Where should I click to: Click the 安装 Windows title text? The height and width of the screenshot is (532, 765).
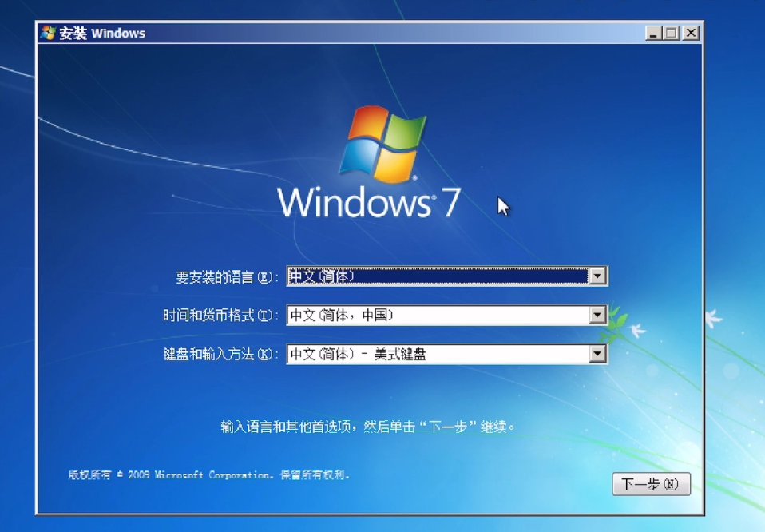[102, 34]
